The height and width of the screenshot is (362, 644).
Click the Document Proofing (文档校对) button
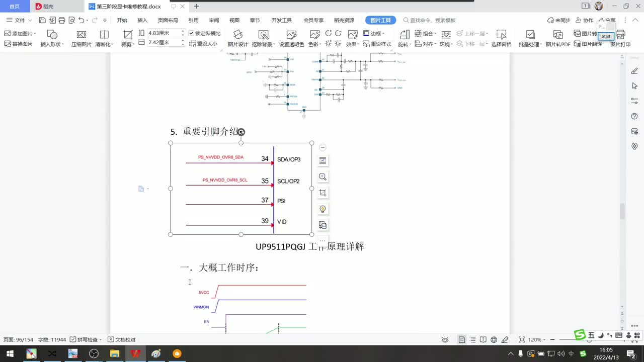[122, 340]
